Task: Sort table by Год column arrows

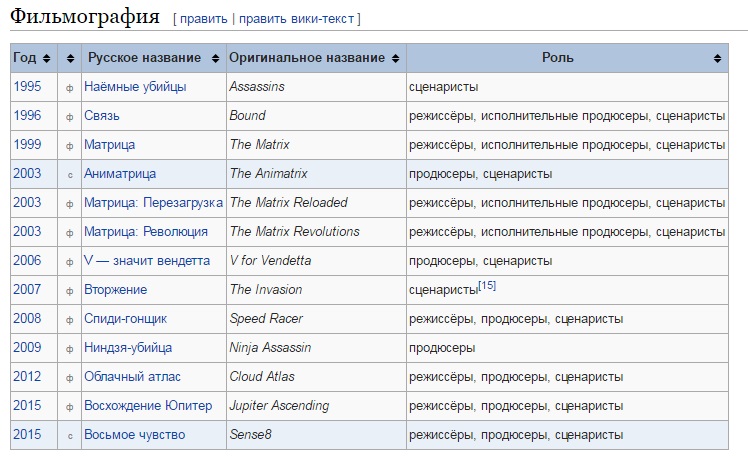Action: 46,58
